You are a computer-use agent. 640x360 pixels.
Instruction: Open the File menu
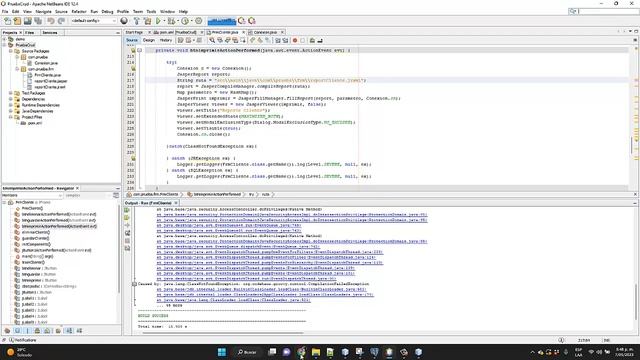pos(5,11)
